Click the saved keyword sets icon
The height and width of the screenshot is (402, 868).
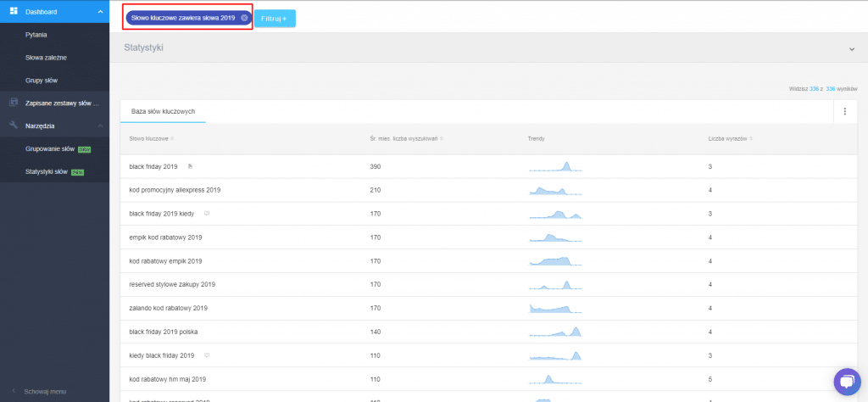[x=14, y=103]
